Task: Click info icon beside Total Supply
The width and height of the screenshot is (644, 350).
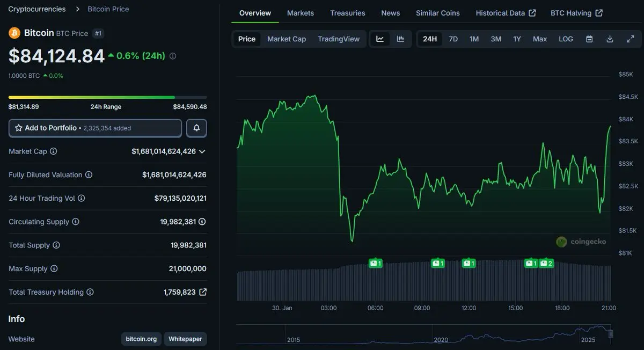Action: [56, 245]
